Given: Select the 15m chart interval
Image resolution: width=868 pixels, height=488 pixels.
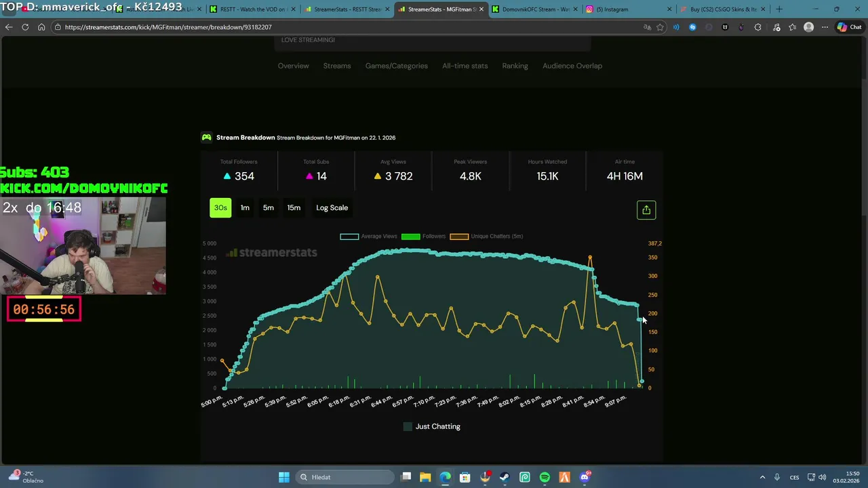Looking at the screenshot, I should 294,208.
